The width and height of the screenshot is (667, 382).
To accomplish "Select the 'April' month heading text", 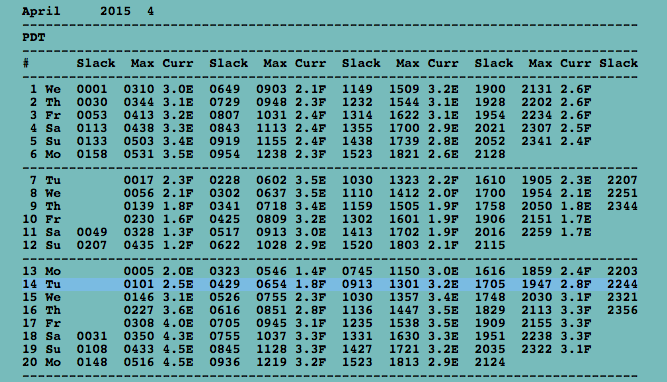I will point(41,11).
